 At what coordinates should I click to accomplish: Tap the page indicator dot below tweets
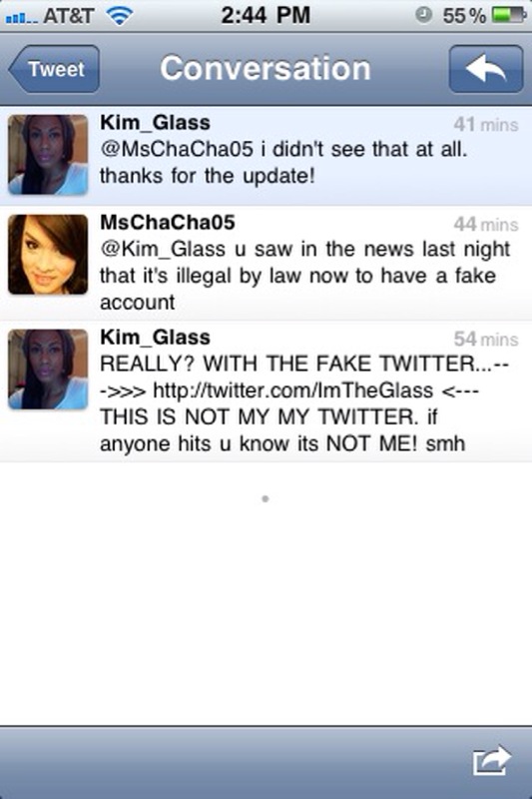266,498
